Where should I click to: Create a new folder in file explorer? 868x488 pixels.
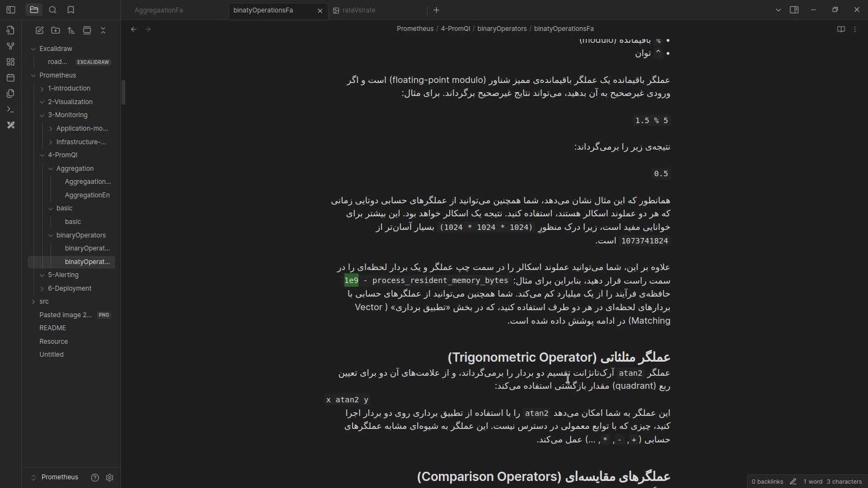tap(55, 30)
